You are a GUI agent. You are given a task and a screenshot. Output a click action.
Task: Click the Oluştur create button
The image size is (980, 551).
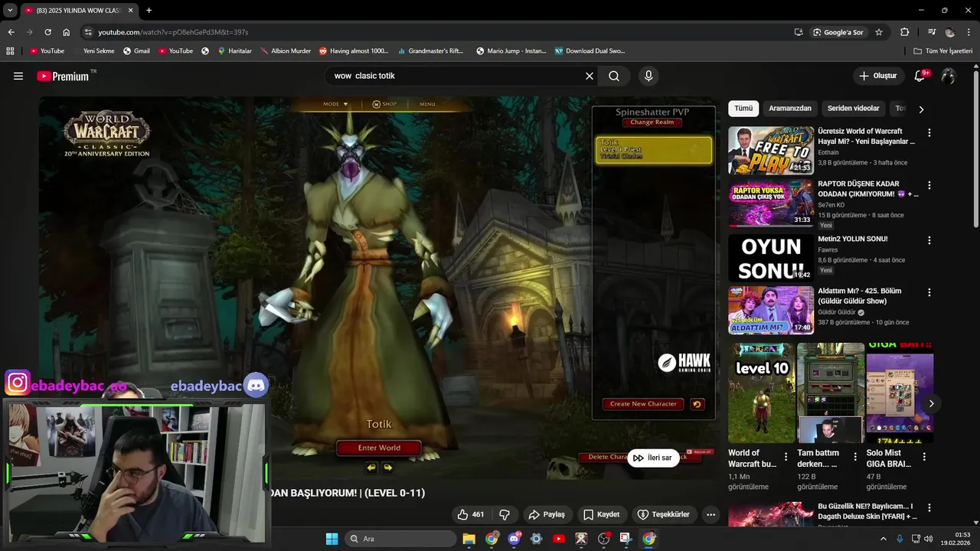pyautogui.click(x=877, y=76)
